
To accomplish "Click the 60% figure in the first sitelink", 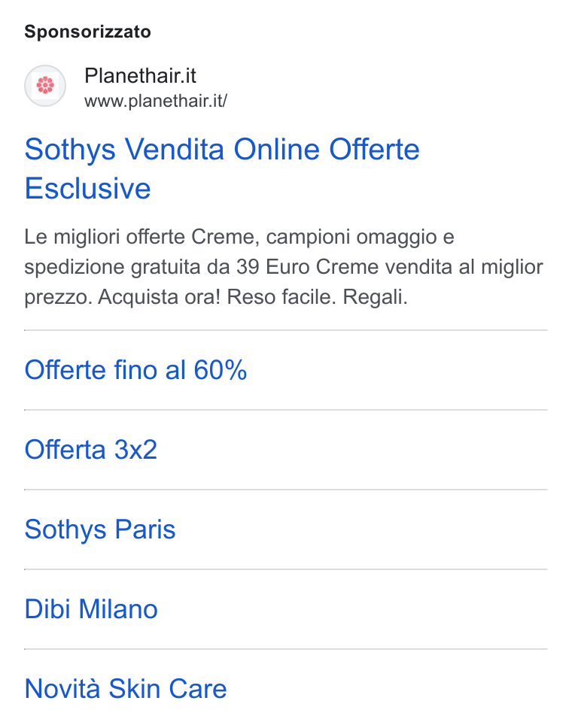I will click(221, 370).
